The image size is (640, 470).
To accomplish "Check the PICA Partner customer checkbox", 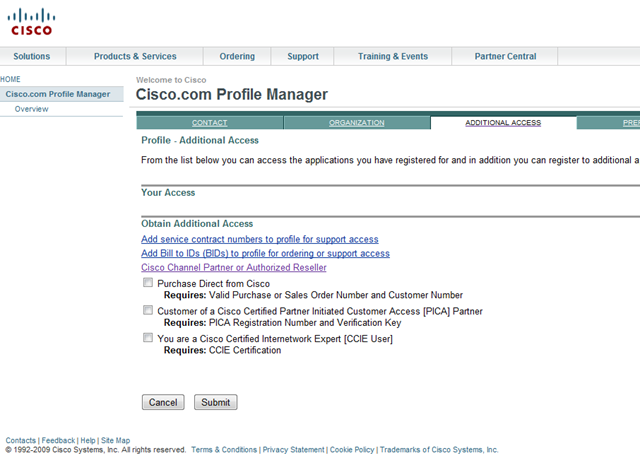I will (x=148, y=310).
